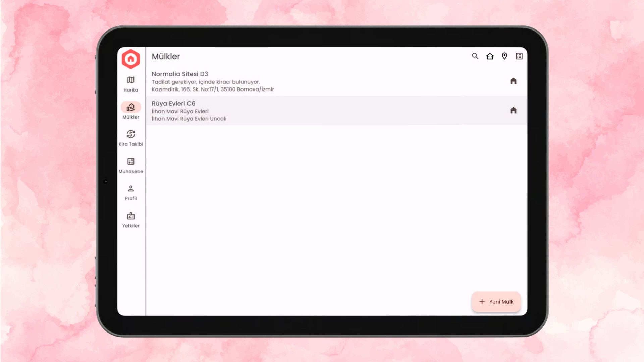Click the list view icon in header
This screenshot has width=644, height=362.
pyautogui.click(x=519, y=56)
